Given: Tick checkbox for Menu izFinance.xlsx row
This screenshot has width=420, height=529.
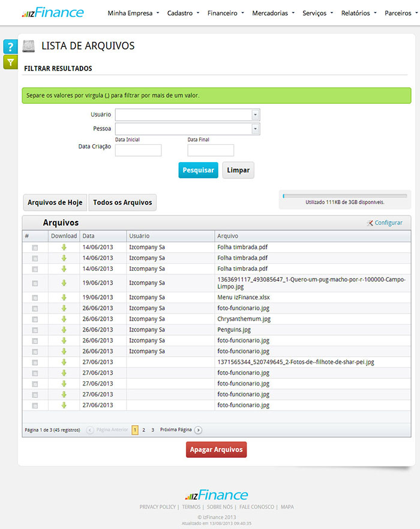Looking at the screenshot, I should pos(35,297).
